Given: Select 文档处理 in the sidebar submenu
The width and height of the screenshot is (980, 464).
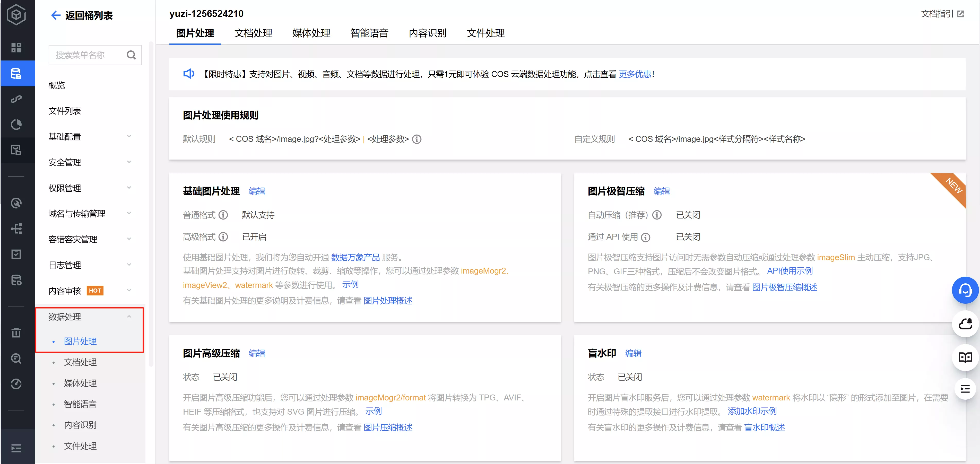Looking at the screenshot, I should coord(80,362).
